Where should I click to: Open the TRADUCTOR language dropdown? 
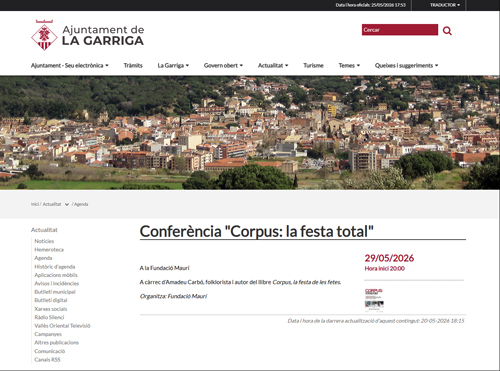pos(445,5)
